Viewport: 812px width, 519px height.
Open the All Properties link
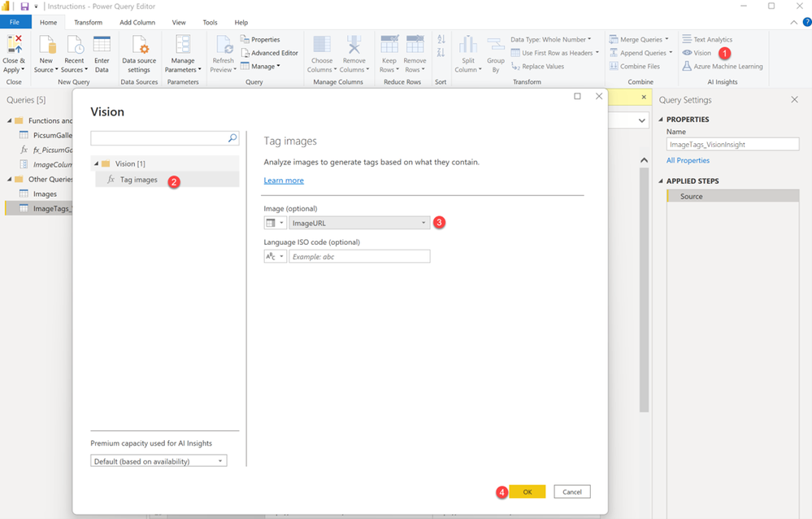click(688, 160)
